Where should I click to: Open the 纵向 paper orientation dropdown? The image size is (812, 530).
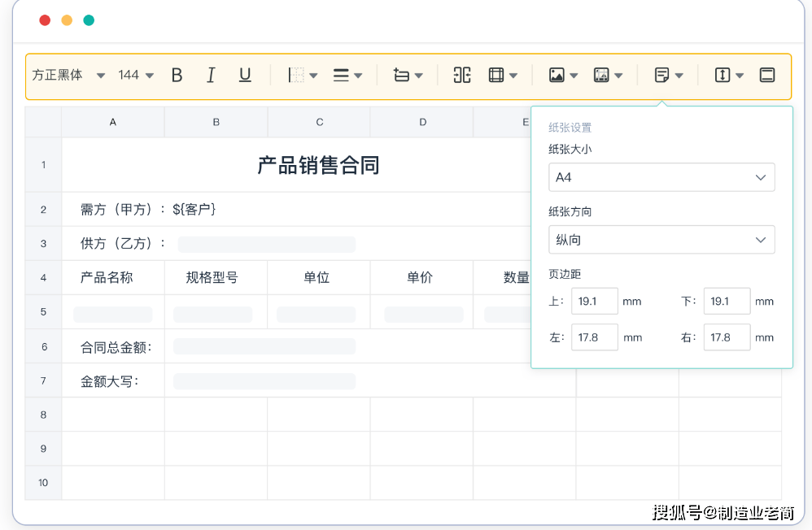coord(661,240)
